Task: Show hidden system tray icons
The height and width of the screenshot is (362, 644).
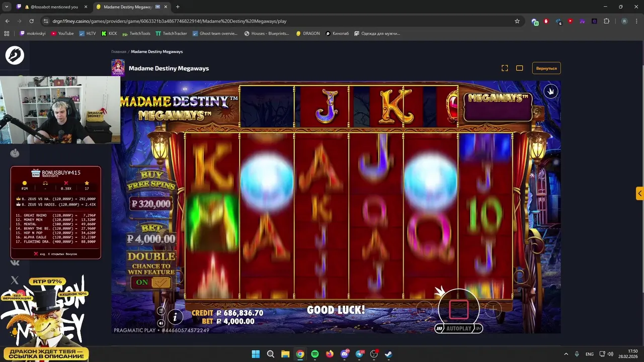Action: [x=566, y=354]
